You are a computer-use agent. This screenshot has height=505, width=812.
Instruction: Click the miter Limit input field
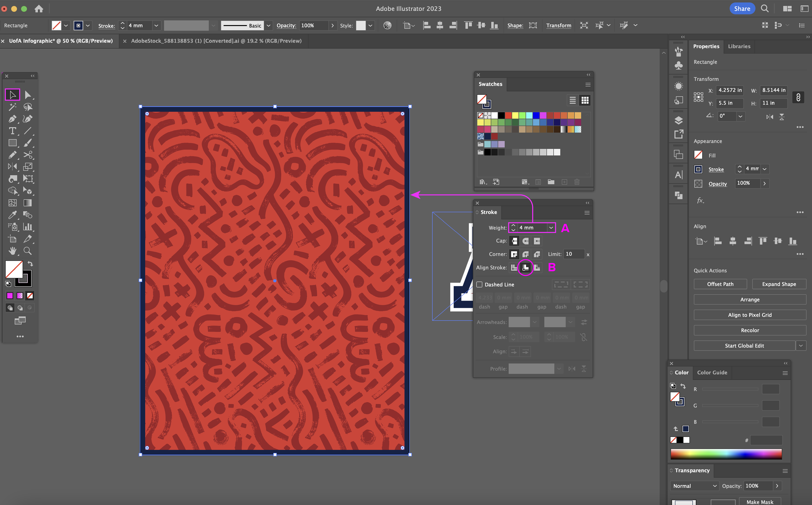[x=573, y=254]
